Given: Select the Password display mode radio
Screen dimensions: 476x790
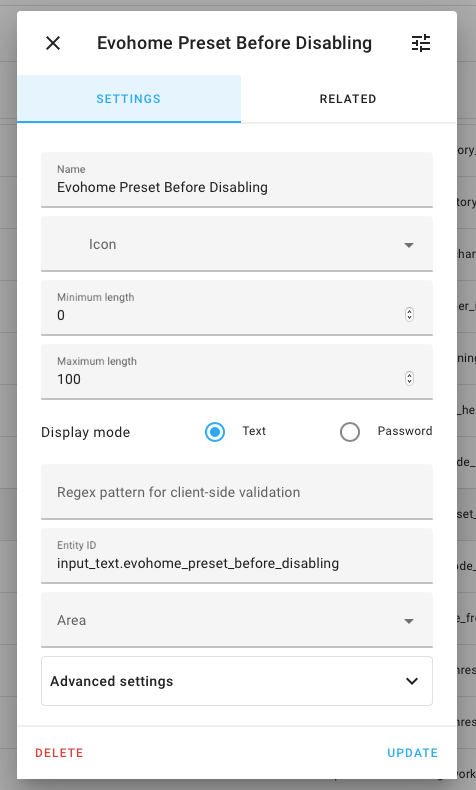Looking at the screenshot, I should (350, 432).
